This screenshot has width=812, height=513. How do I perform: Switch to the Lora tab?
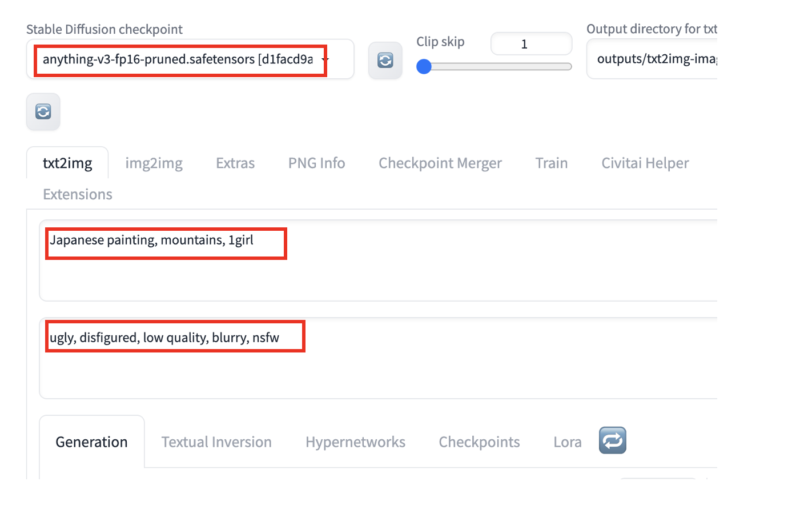tap(567, 442)
